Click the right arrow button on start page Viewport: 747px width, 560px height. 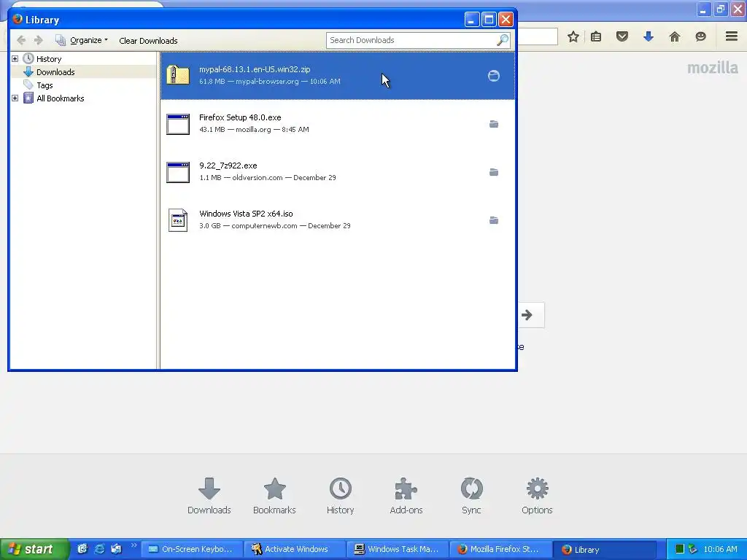[529, 315]
